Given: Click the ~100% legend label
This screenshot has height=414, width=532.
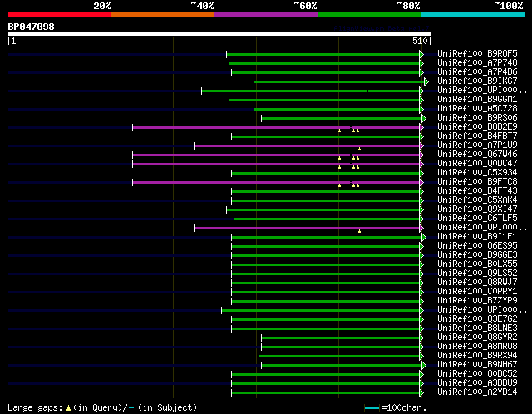Looking at the screenshot, I should (509, 6).
